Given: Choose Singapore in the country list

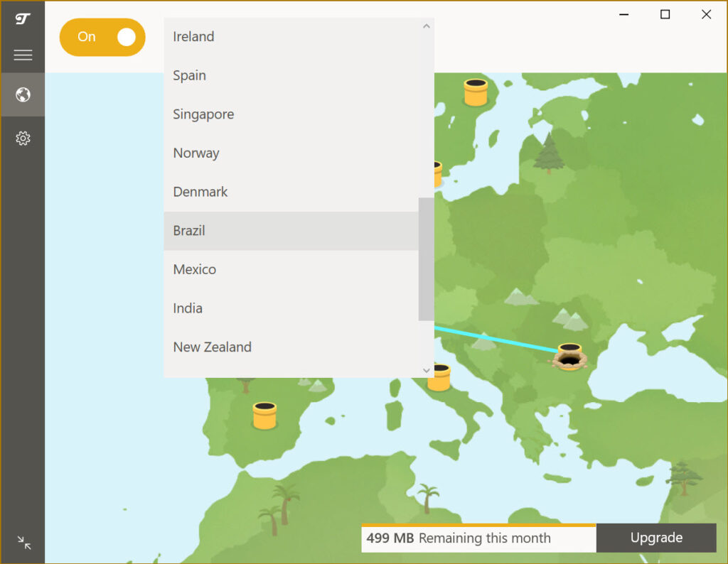Looking at the screenshot, I should click(x=291, y=114).
